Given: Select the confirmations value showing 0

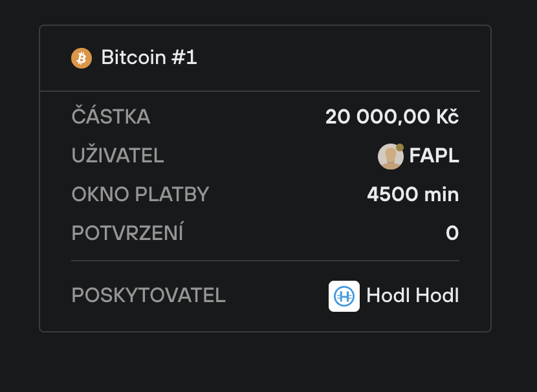Looking at the screenshot, I should [452, 233].
